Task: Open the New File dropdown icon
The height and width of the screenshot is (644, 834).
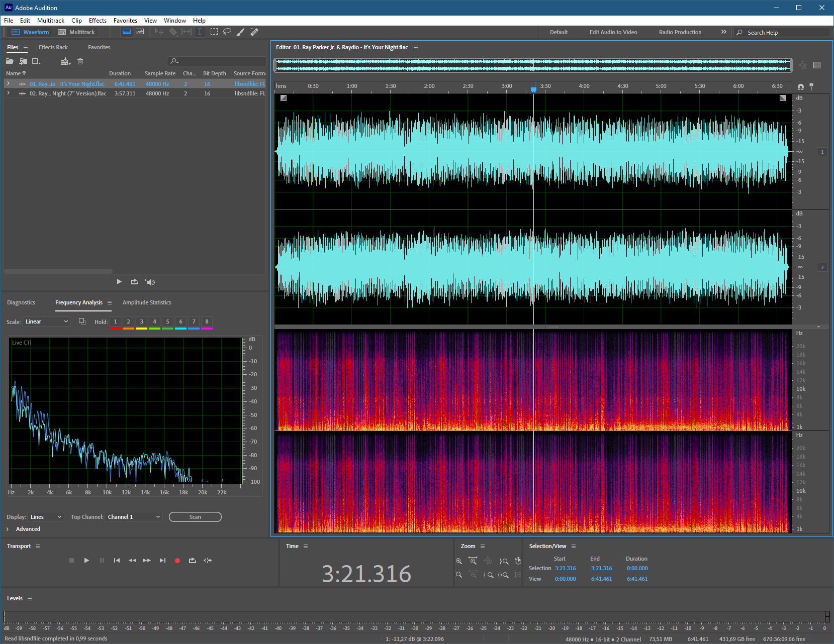Action: (36, 61)
